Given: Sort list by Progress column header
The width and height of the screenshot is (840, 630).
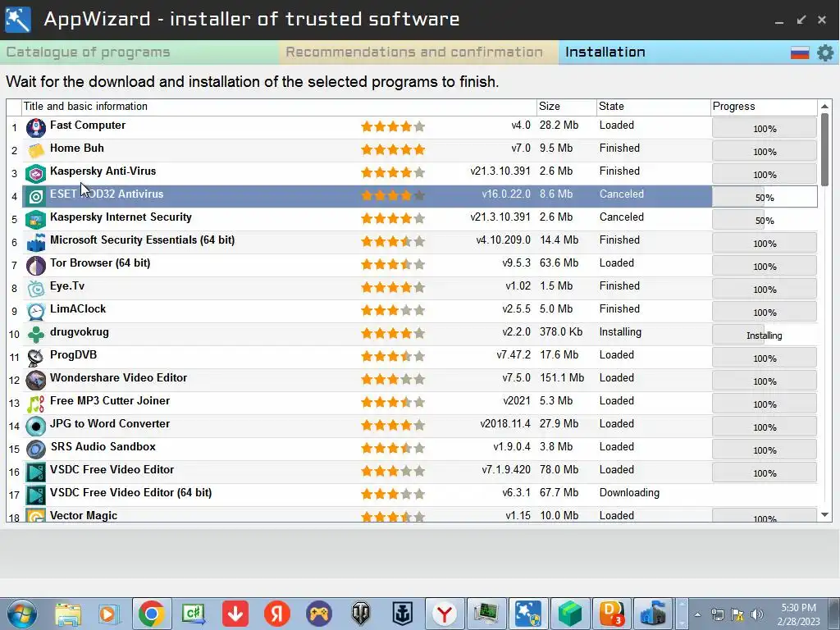Looking at the screenshot, I should (x=764, y=107).
